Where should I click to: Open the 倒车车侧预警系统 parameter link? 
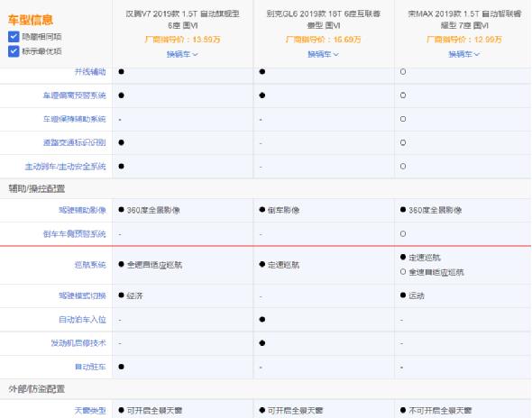click(x=74, y=234)
